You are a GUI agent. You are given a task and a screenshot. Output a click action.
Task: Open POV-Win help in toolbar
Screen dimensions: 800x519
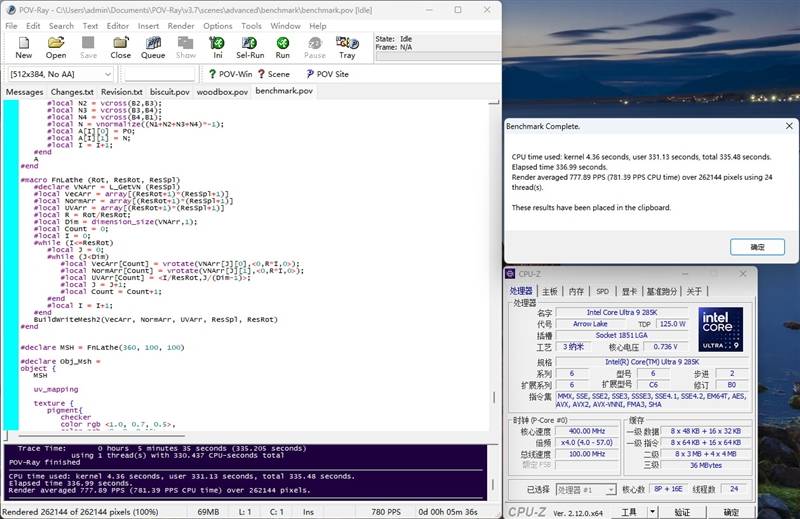(x=229, y=74)
